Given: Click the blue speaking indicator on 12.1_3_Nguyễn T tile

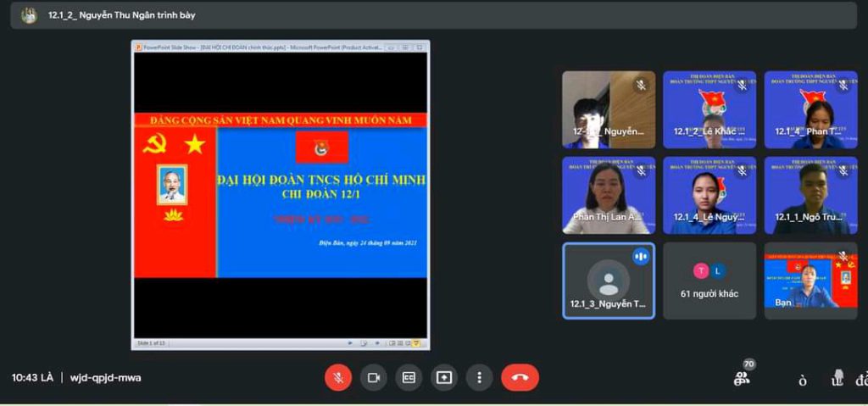Looking at the screenshot, I should 641,257.
